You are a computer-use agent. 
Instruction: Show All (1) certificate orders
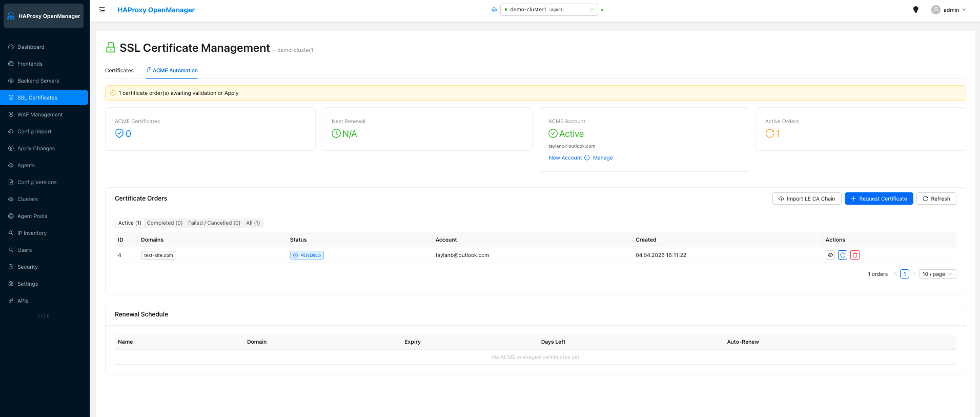tap(253, 223)
